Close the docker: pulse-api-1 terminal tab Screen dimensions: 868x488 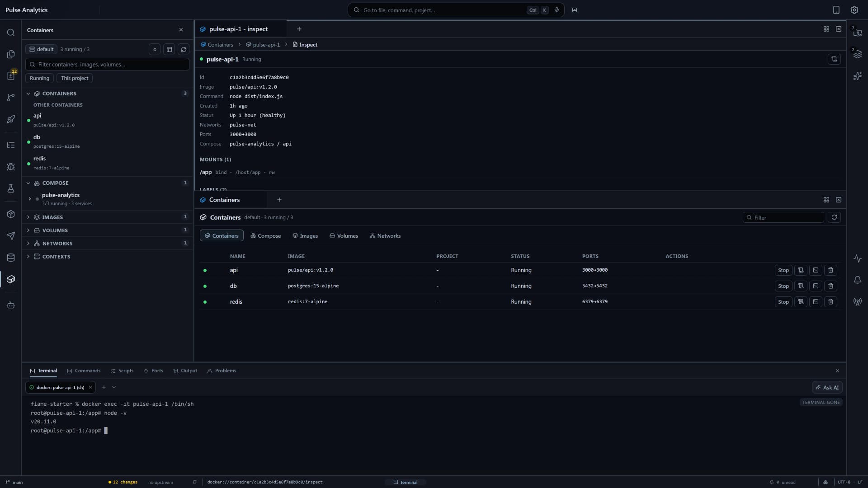click(x=90, y=387)
